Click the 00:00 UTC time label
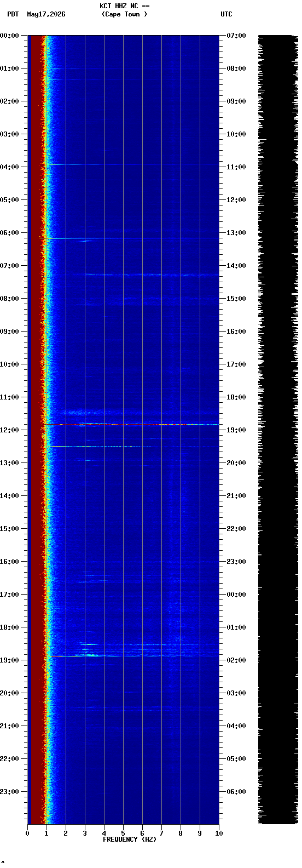This screenshot has width=302, height=868. tap(236, 595)
